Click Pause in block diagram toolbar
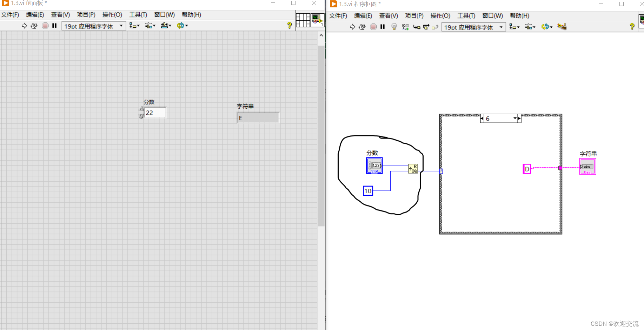This screenshot has height=330, width=644. click(x=383, y=27)
